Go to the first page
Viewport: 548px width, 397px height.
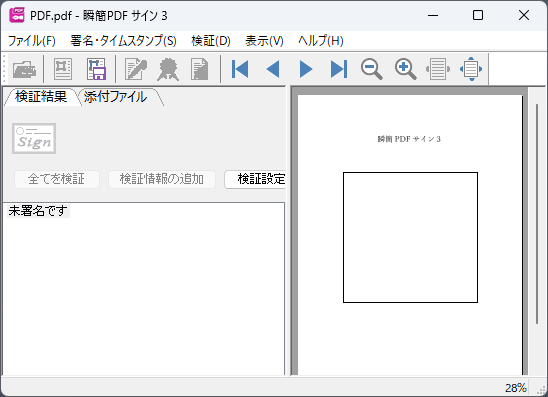(x=240, y=69)
